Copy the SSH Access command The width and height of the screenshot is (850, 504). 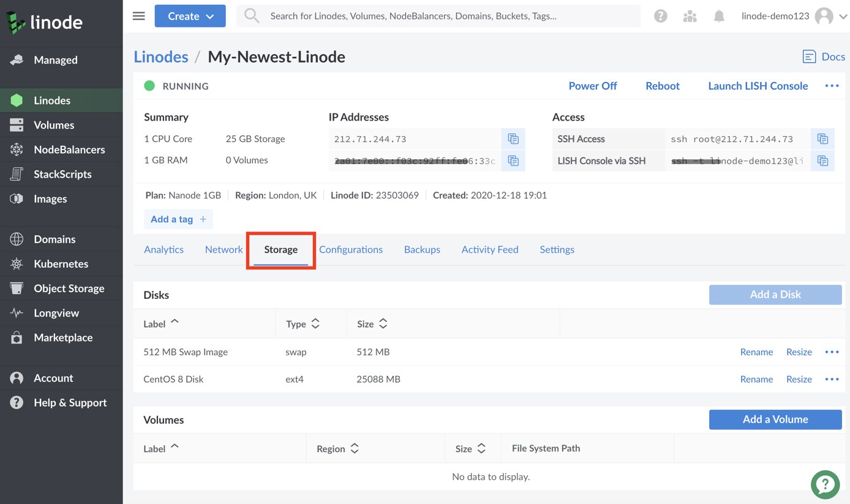(822, 139)
